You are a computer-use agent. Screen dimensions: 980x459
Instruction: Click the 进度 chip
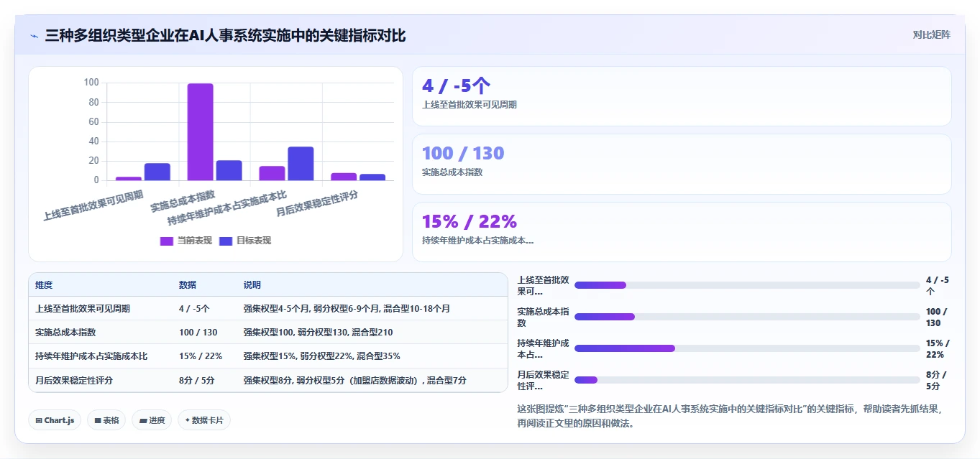click(152, 420)
